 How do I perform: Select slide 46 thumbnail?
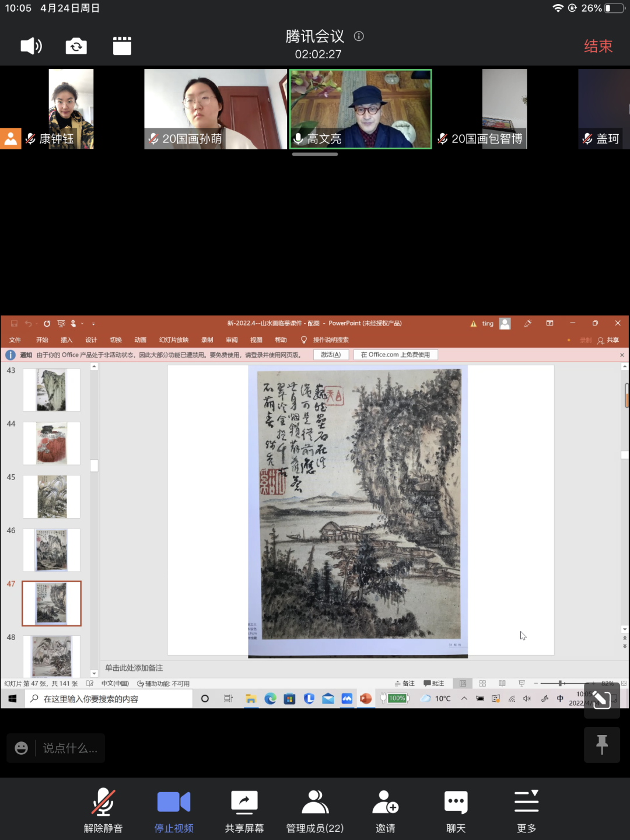[x=51, y=550]
